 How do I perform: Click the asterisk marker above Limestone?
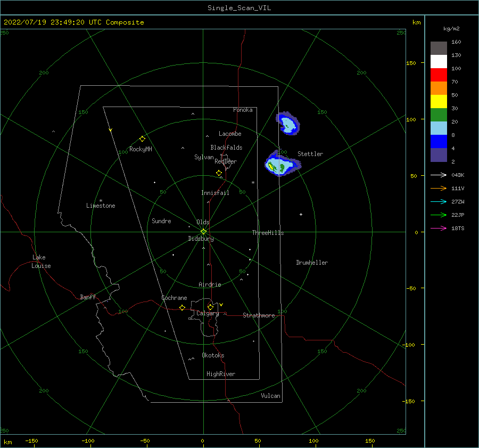[x=101, y=201]
